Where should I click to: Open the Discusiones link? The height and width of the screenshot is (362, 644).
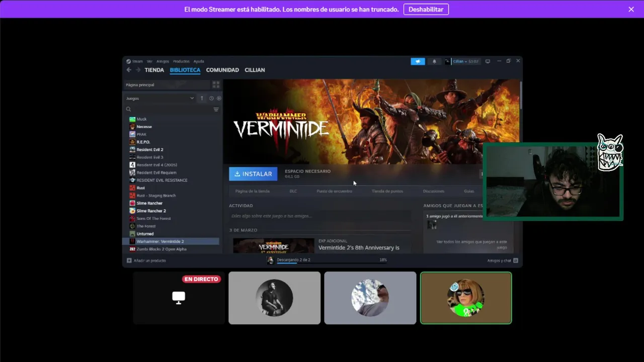434,191
